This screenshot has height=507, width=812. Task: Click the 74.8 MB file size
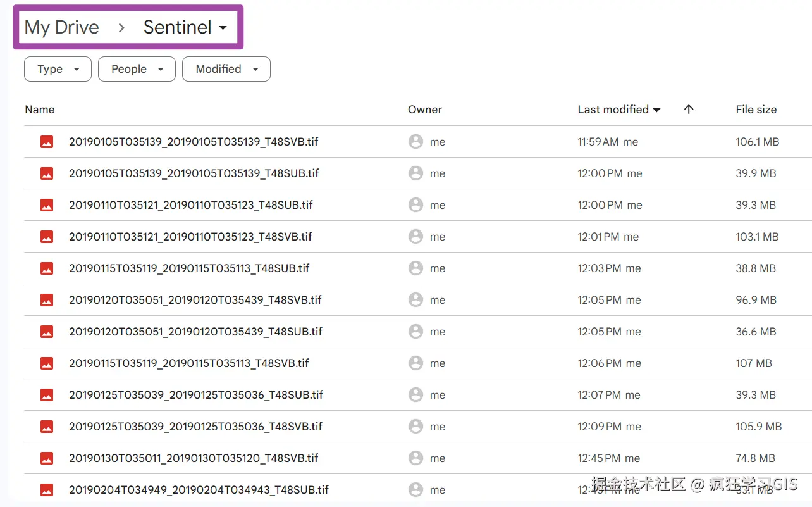click(756, 458)
